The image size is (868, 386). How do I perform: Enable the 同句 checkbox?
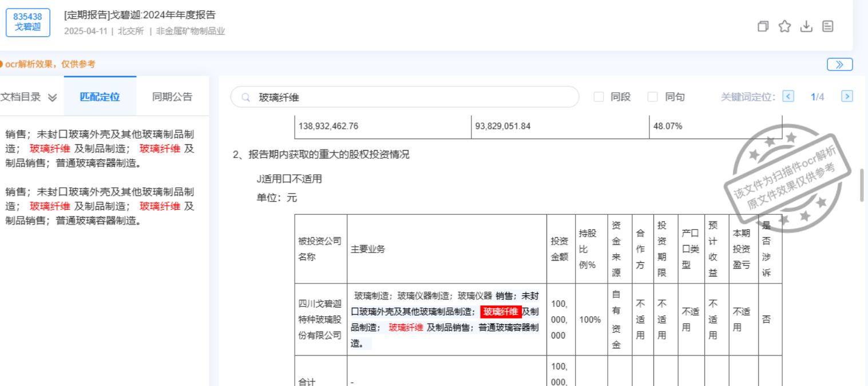(652, 97)
